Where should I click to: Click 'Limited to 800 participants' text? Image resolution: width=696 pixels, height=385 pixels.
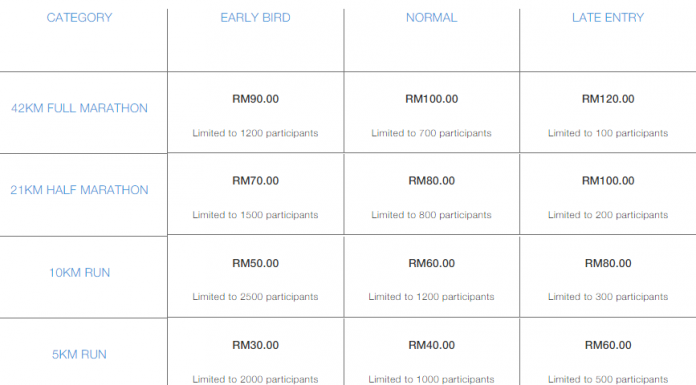pyautogui.click(x=431, y=215)
